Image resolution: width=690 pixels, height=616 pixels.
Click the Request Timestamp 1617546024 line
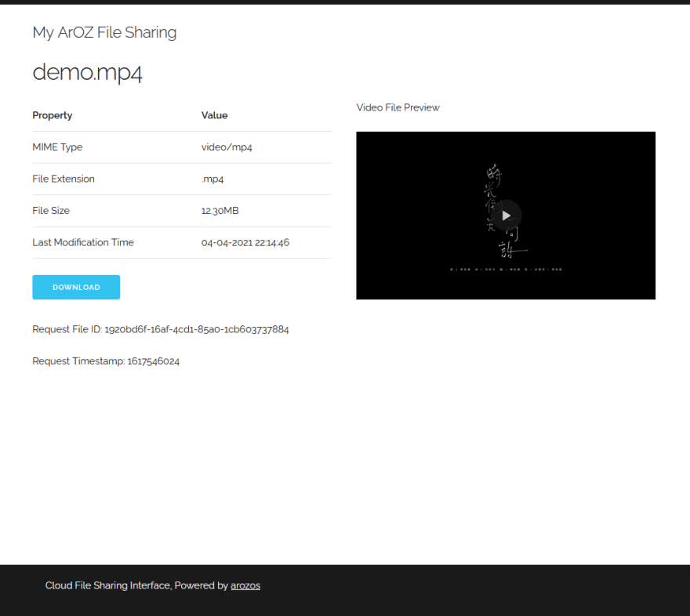106,361
